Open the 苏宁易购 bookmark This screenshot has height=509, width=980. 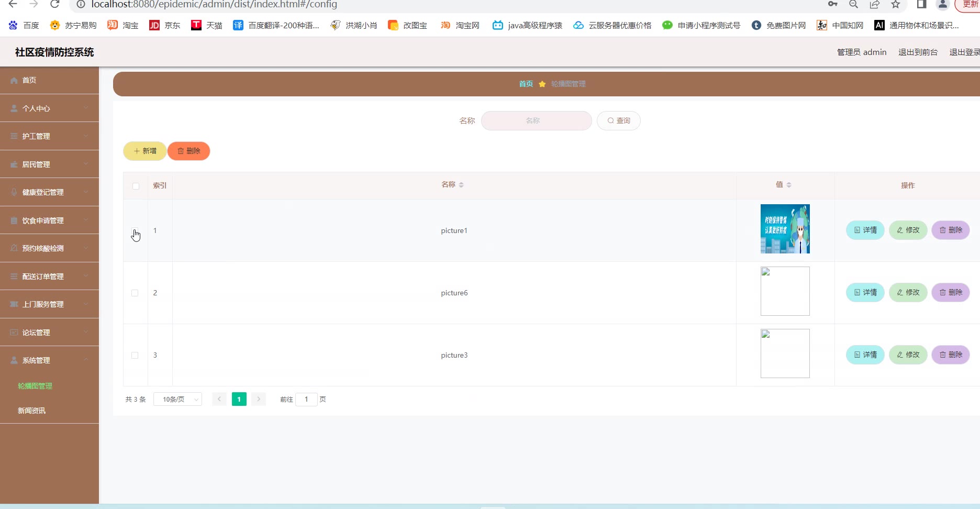73,25
